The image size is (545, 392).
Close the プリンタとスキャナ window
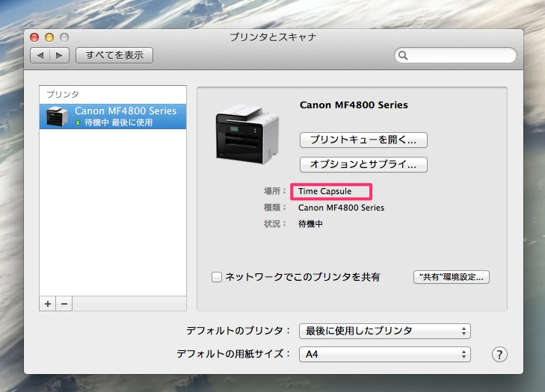34,37
